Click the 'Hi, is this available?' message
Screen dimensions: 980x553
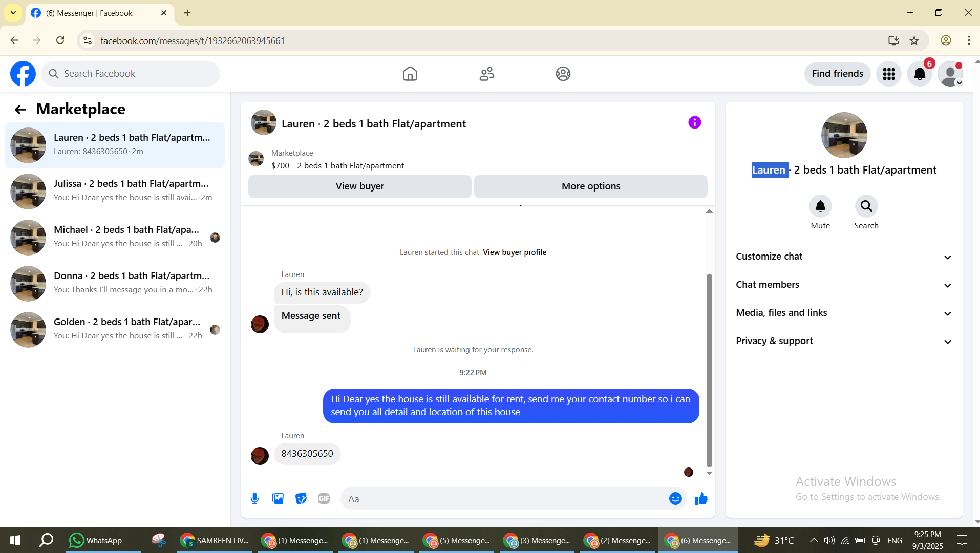322,292
